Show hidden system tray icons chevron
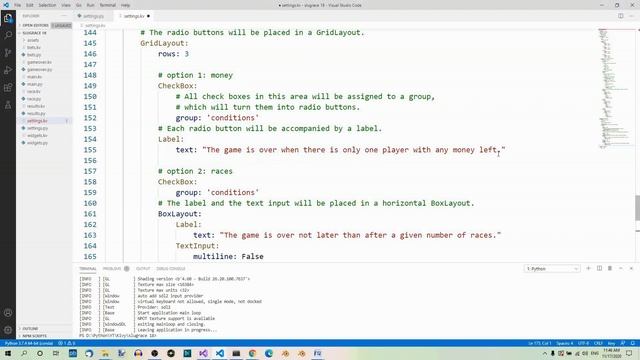Screen dimensions: 640x360 544,353
